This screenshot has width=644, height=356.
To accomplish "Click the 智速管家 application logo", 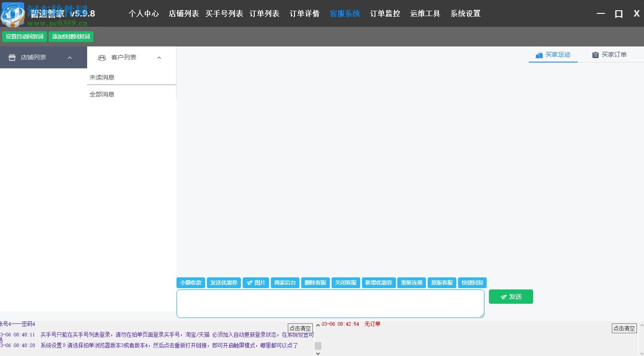I will point(13,14).
